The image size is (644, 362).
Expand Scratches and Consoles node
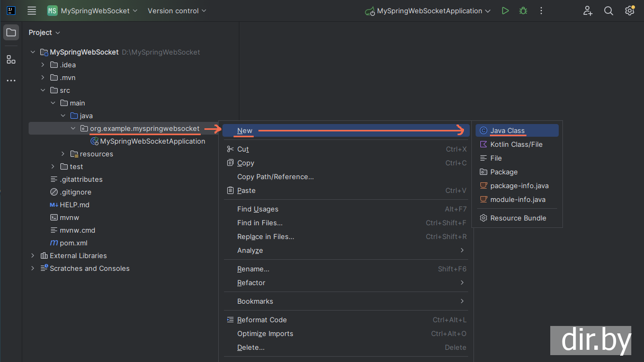(33, 268)
